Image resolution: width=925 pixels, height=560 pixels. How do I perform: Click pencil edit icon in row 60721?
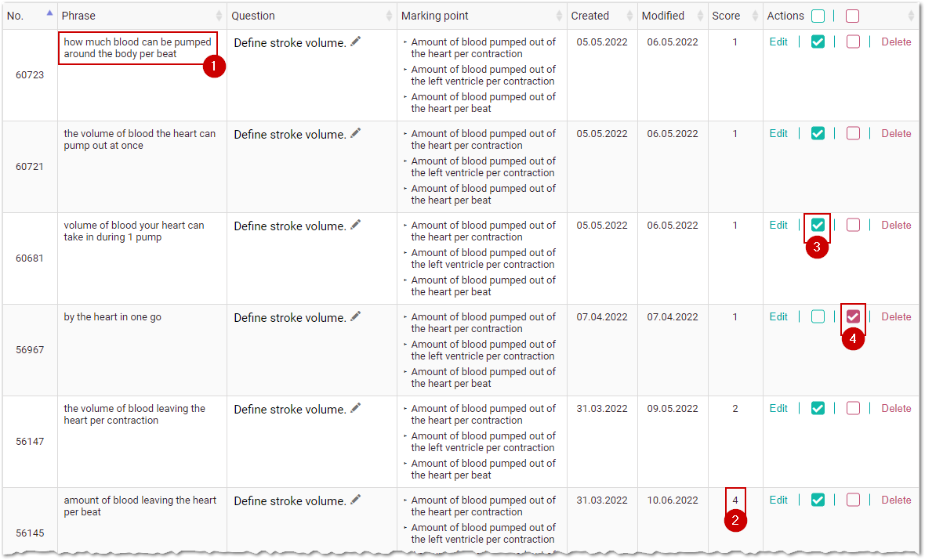click(x=356, y=134)
